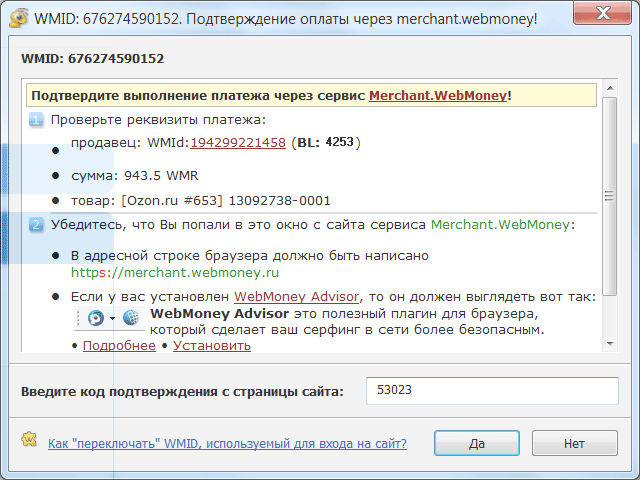The image size is (640, 480).
Task: Click the Advisor globe icon
Action: (x=131, y=318)
